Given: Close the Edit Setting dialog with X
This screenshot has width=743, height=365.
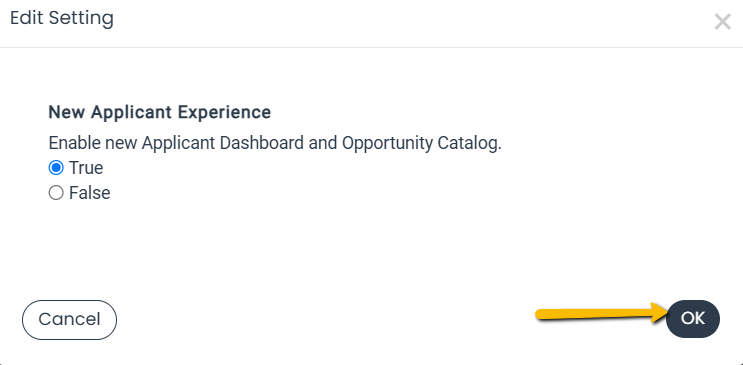Looking at the screenshot, I should coord(722,21).
